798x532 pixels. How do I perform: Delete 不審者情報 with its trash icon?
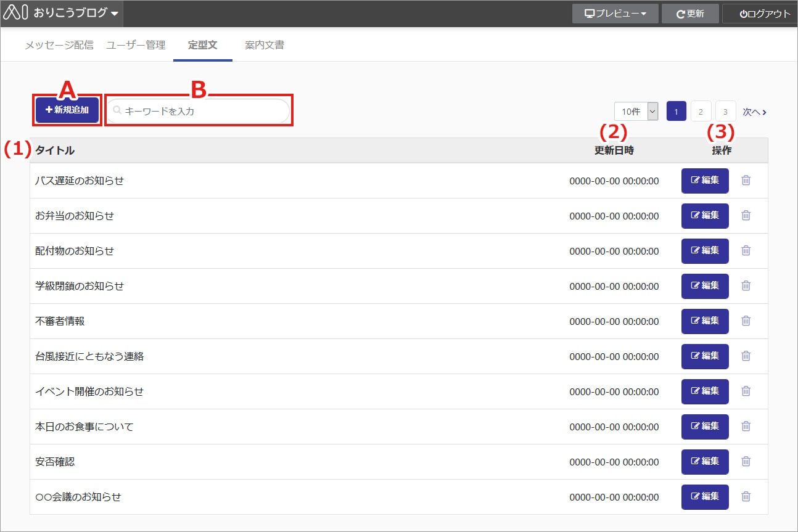746,321
